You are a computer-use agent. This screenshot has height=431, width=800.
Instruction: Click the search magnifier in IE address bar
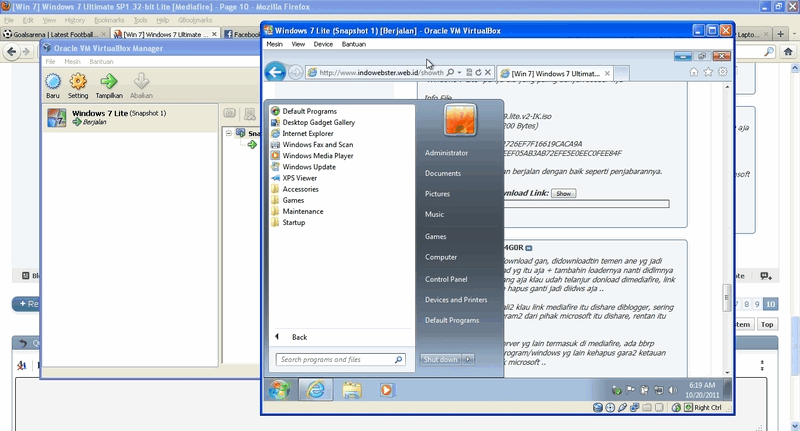(450, 72)
